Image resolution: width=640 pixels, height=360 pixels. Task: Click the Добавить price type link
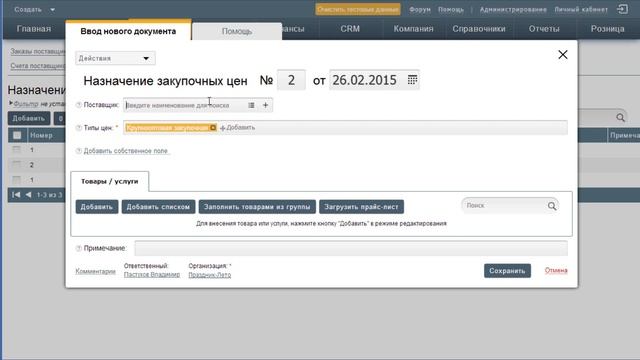coord(238,128)
